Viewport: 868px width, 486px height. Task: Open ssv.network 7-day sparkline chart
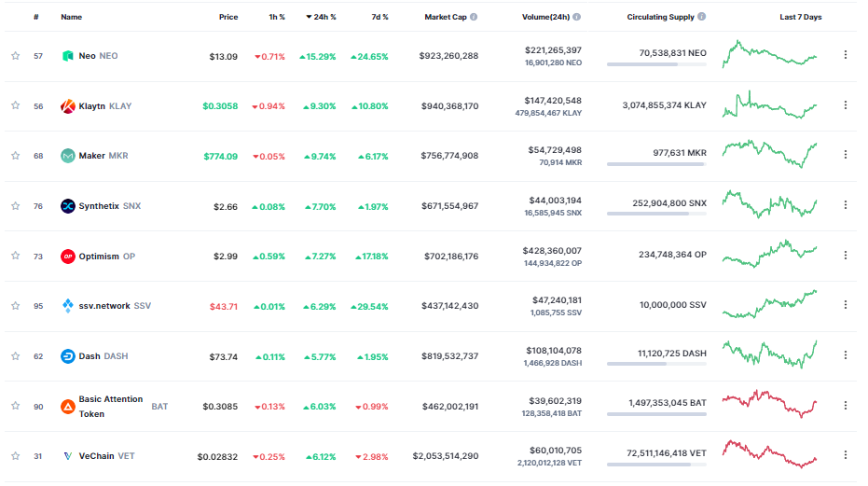pyautogui.click(x=769, y=304)
